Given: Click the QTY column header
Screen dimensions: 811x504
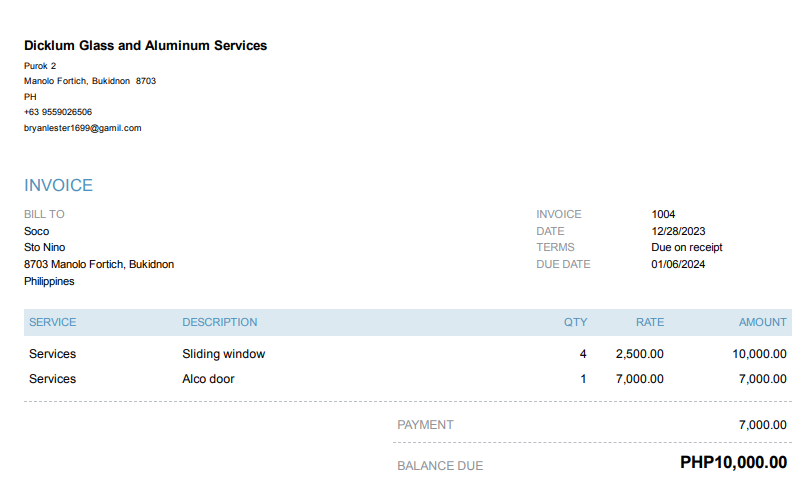Looking at the screenshot, I should click(575, 322).
